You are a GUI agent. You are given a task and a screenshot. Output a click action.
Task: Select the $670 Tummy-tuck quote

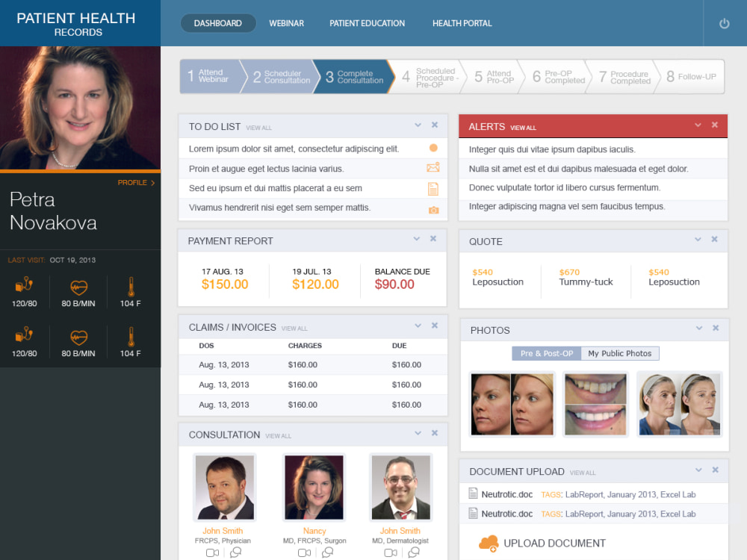coord(586,277)
